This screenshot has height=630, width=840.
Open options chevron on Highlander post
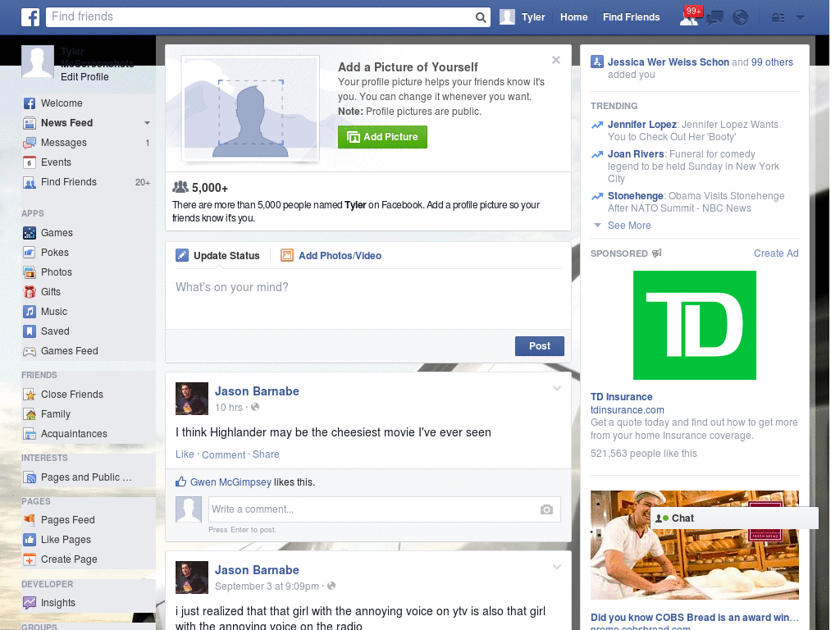tap(557, 388)
